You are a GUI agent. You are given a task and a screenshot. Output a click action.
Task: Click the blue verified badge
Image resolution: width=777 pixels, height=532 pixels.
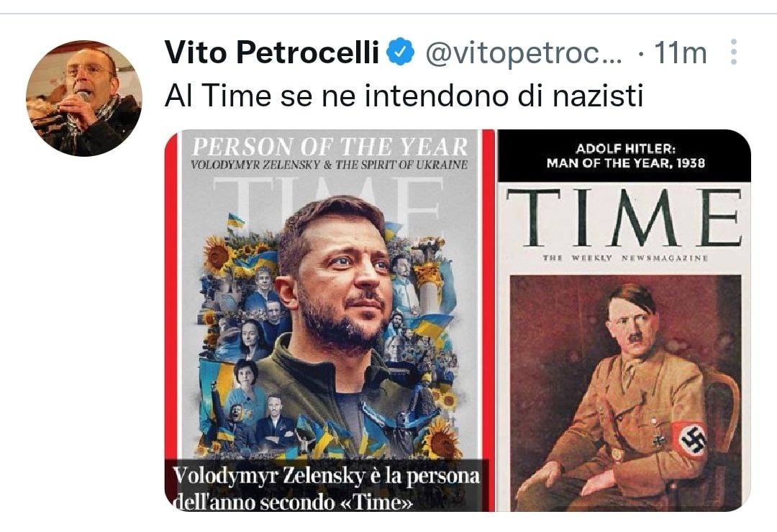click(400, 52)
